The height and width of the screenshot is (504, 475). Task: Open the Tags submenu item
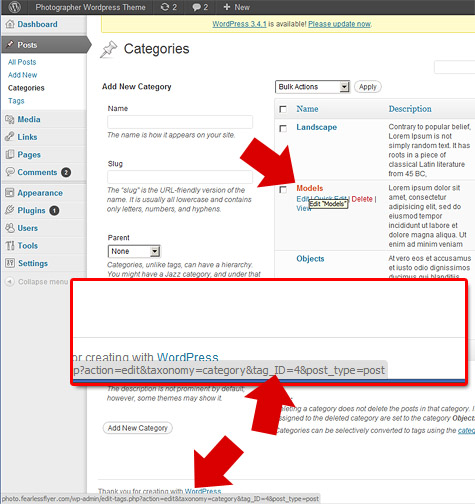pos(16,101)
